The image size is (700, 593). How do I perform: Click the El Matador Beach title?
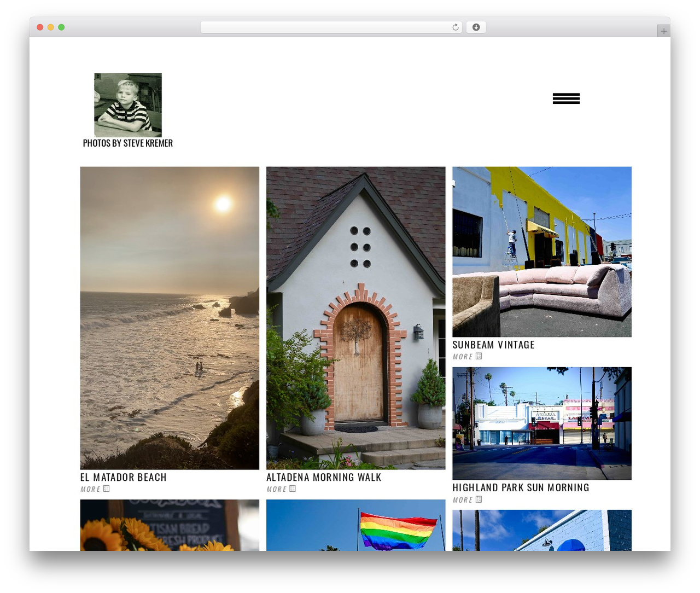point(124,478)
